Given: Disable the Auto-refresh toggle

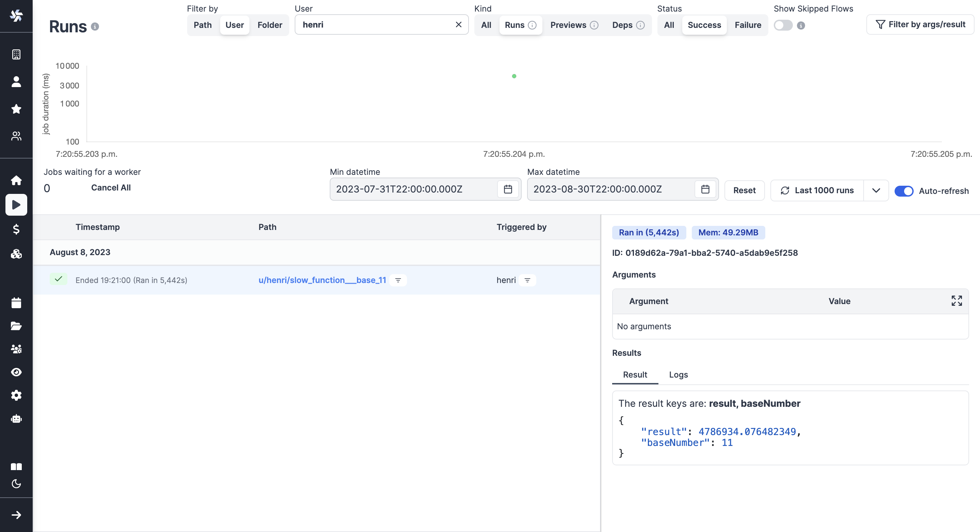Looking at the screenshot, I should coord(903,191).
